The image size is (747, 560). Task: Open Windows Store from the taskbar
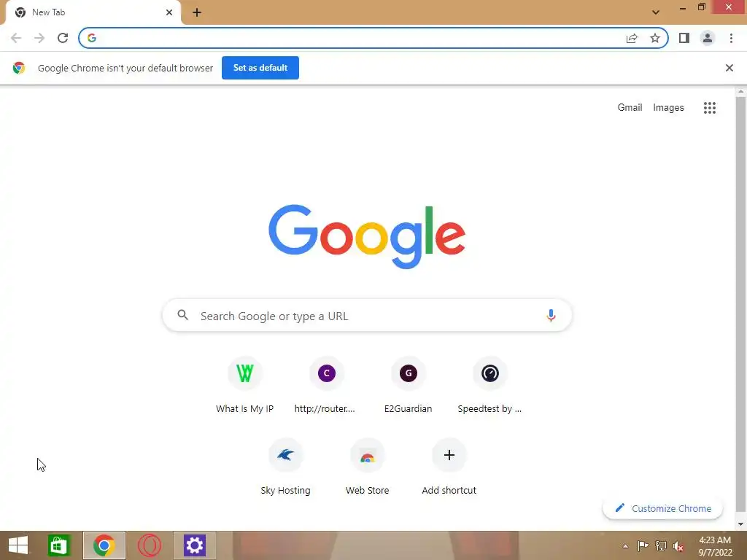pyautogui.click(x=59, y=545)
